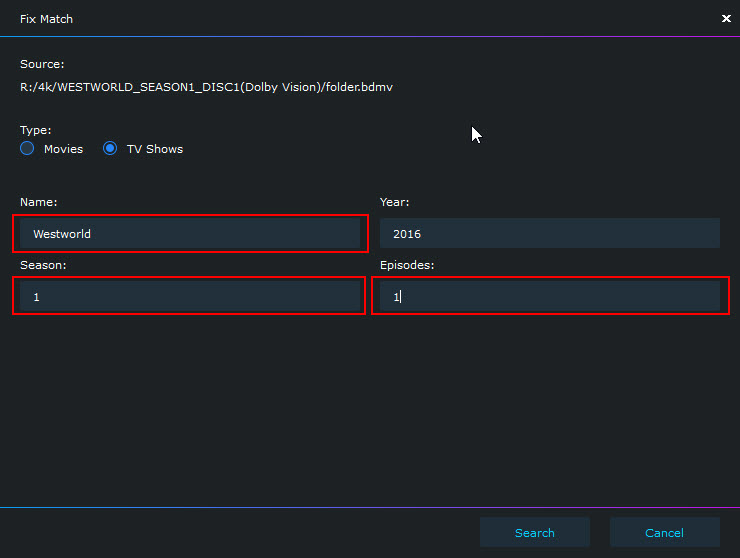Focus the Year field showing 2016
Viewport: 740px width, 558px height.
coord(549,233)
